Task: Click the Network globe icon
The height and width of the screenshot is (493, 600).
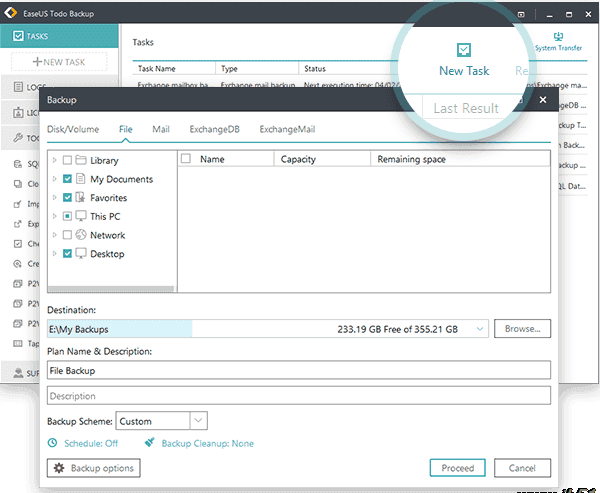Action: 81,235
